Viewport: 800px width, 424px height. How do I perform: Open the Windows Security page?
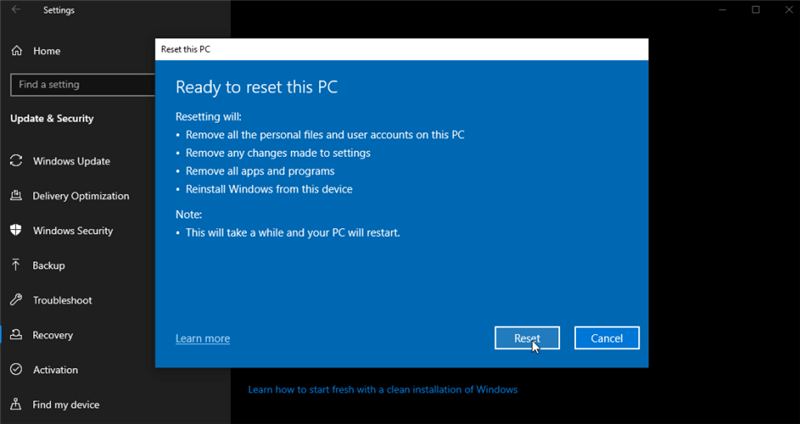click(73, 231)
